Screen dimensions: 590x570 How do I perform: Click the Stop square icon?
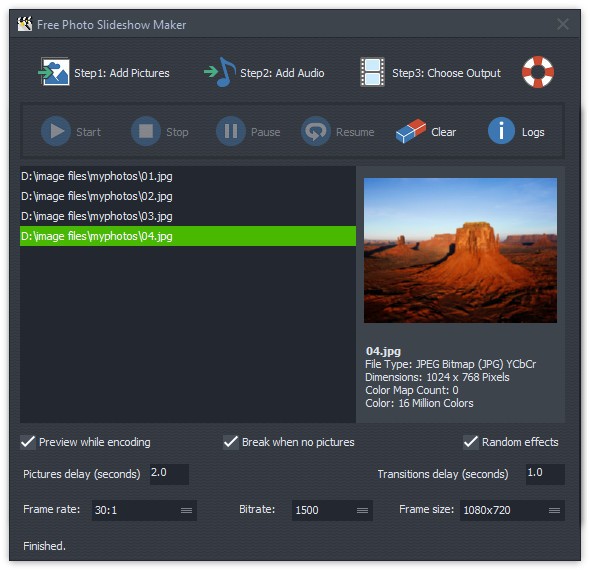coord(146,131)
